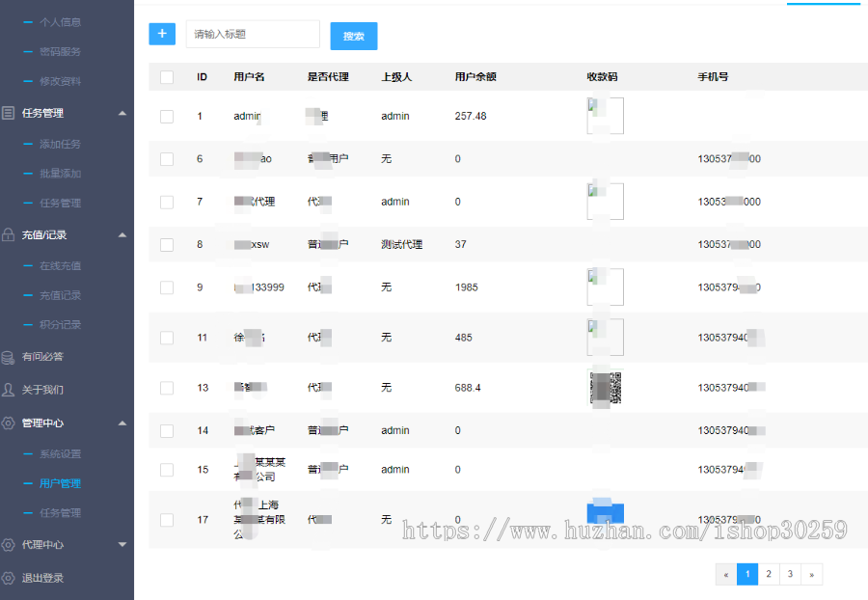Check the checkbox for user ID 6
The width and height of the screenshot is (868, 600).
(x=167, y=159)
